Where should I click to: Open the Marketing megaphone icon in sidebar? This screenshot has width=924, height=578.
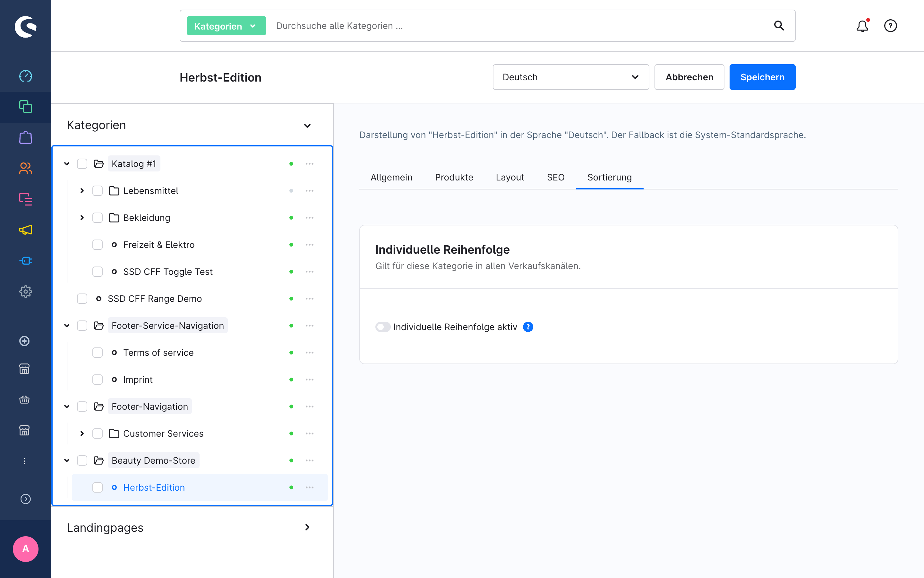[x=26, y=230]
